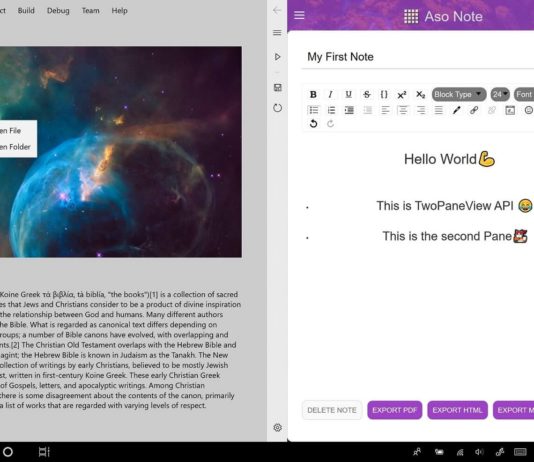The image size is (534, 462).
Task: Click the volume icon in system tray
Action: point(479,452)
